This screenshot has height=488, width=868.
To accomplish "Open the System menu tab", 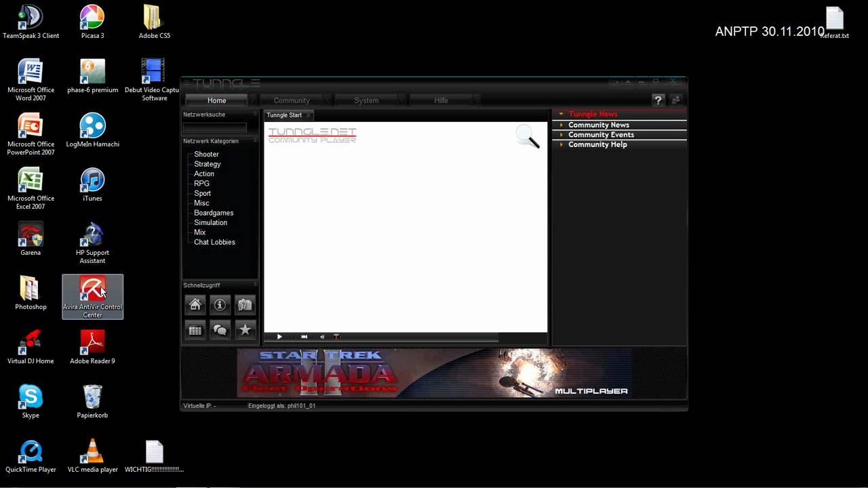I will click(366, 100).
